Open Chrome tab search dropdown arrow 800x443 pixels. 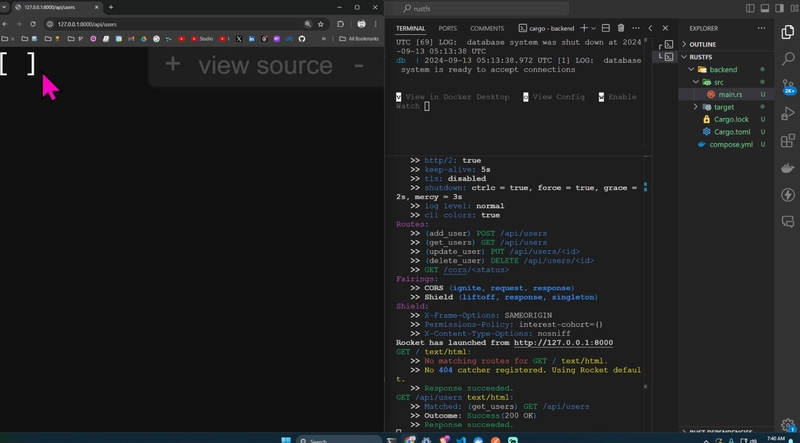tap(4, 7)
